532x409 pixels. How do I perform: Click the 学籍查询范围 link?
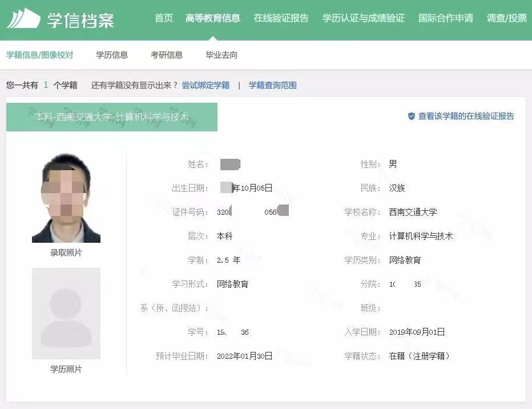[272, 85]
